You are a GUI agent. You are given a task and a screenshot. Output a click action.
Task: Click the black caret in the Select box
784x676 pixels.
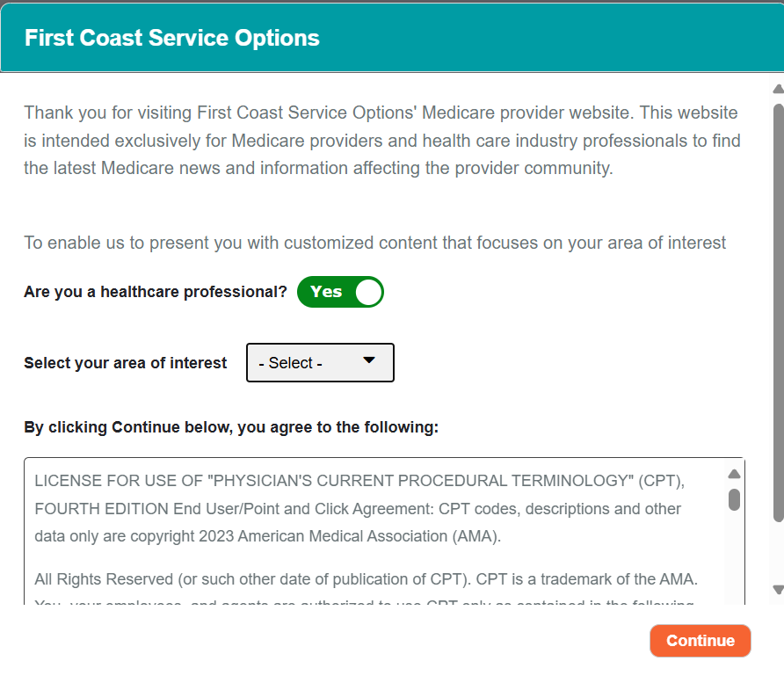369,360
